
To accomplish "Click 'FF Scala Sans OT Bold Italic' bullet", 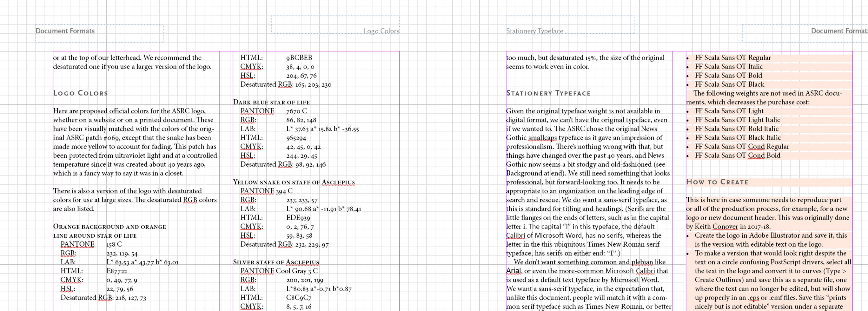I will (737, 129).
